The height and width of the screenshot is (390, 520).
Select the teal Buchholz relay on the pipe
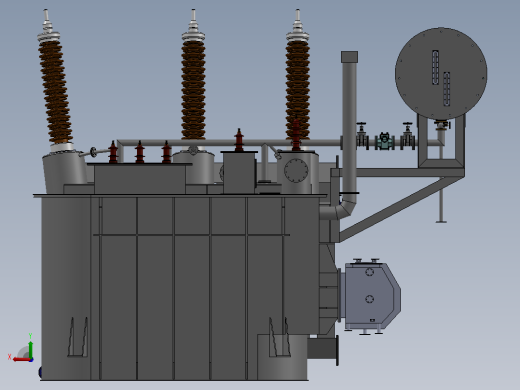coord(385,141)
